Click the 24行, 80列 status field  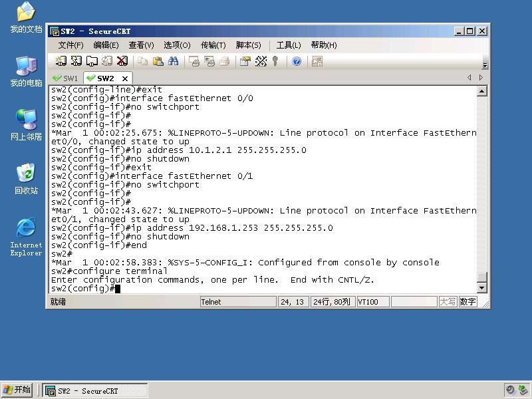(332, 302)
